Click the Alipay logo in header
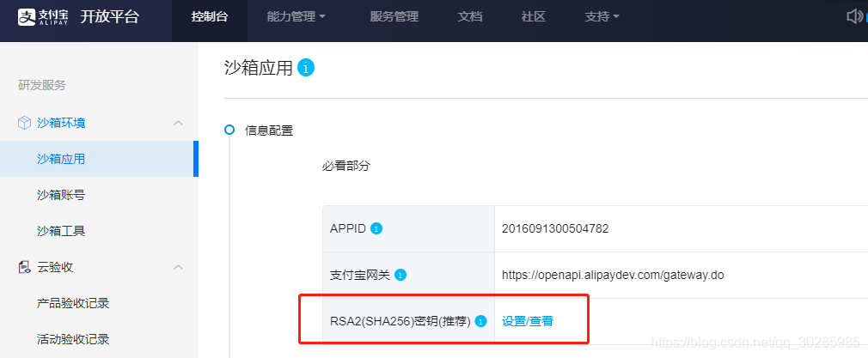This screenshot has width=868, height=358. click(x=43, y=17)
